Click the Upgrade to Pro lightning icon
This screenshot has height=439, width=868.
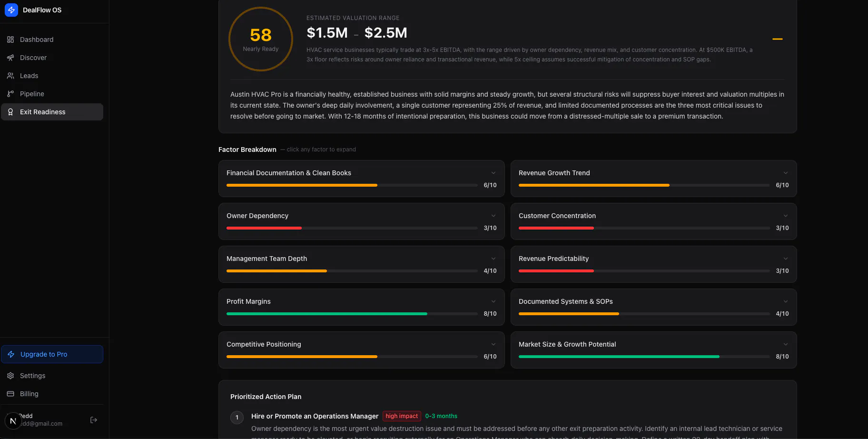coord(11,354)
